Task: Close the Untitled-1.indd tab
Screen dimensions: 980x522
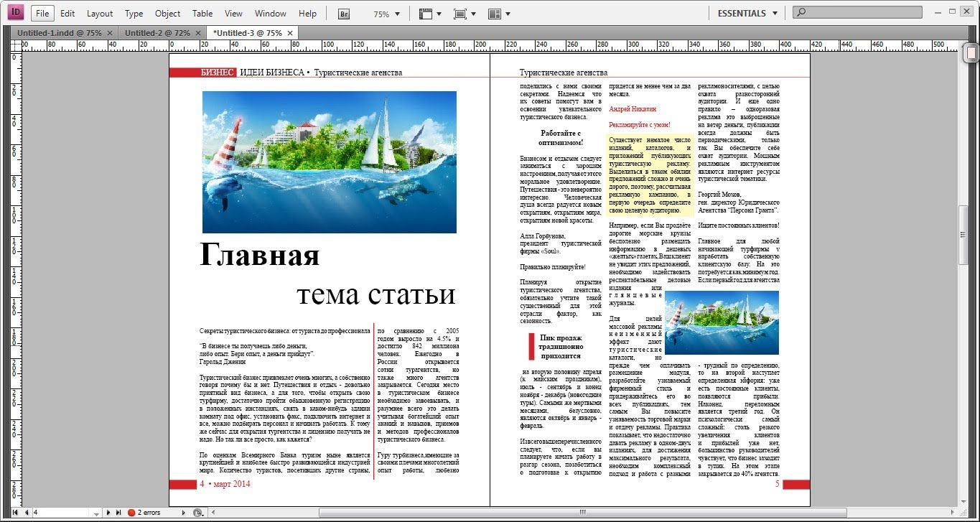Action: [x=109, y=33]
